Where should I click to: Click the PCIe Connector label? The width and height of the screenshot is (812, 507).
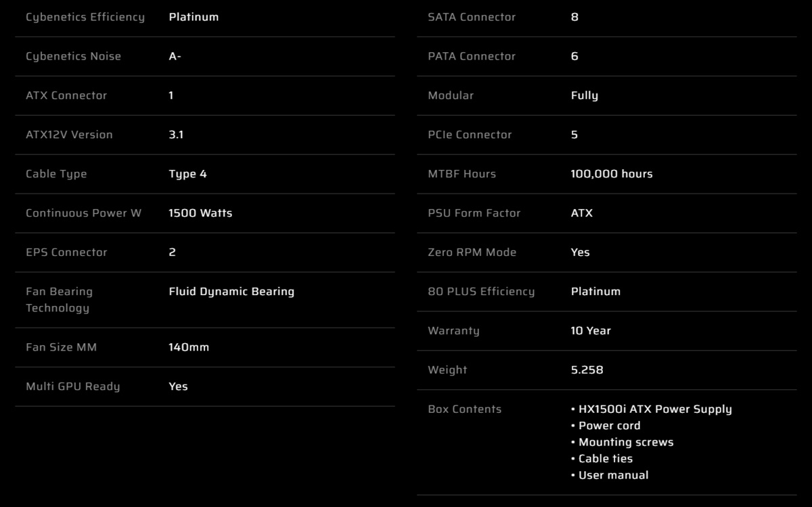(x=470, y=135)
